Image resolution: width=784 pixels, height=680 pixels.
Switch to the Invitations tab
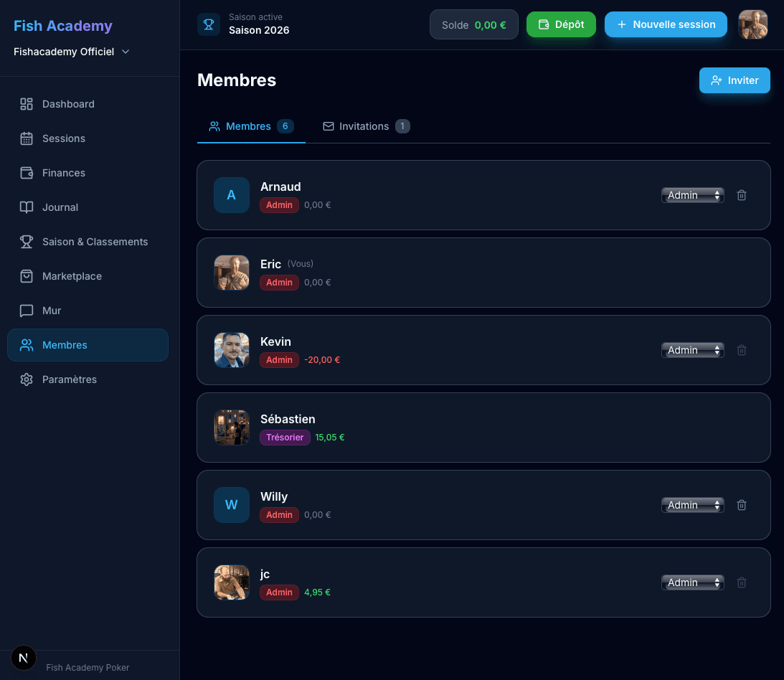coord(366,126)
